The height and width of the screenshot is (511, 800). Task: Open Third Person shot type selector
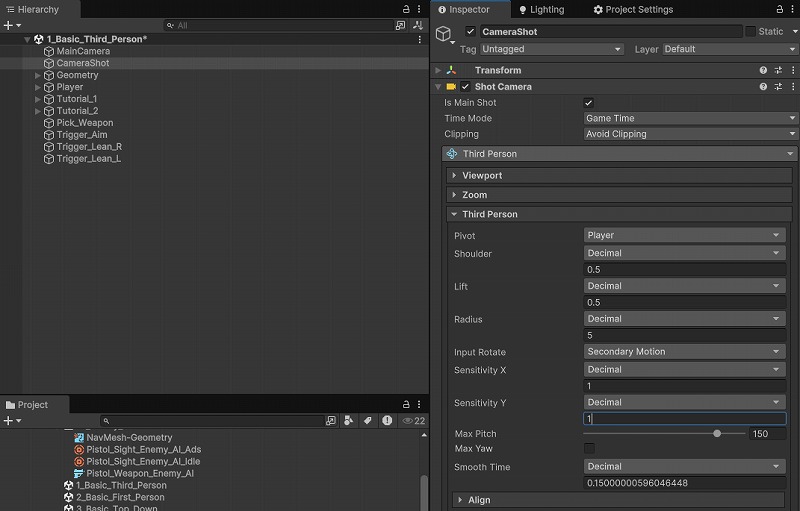point(619,154)
